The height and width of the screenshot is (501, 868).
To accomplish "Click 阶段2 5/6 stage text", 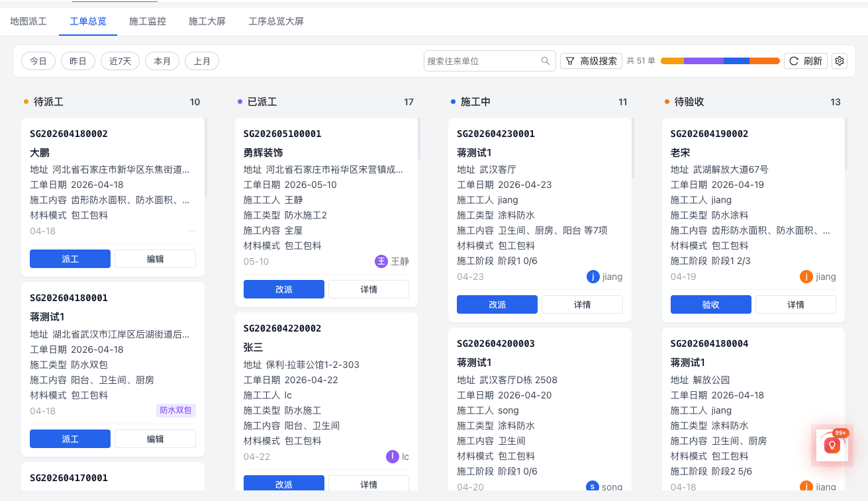I will [732, 471].
